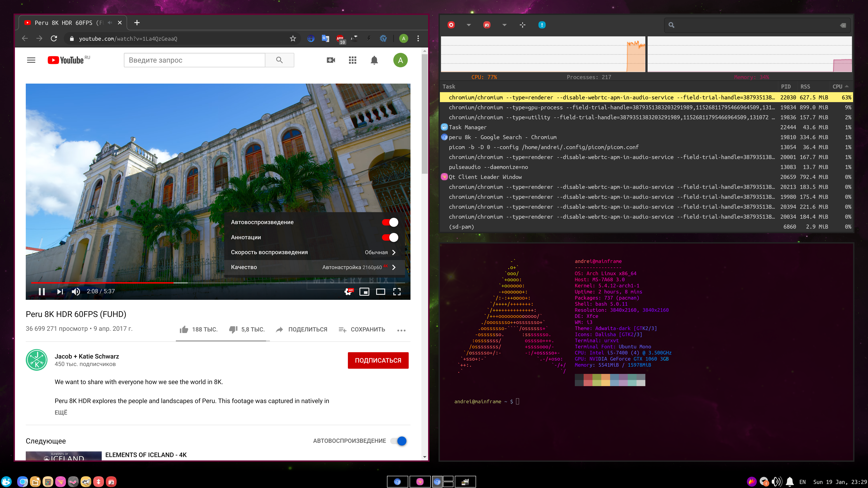The image size is (868, 488).
Task: Select the pulseaudio process row
Action: pyautogui.click(x=646, y=167)
